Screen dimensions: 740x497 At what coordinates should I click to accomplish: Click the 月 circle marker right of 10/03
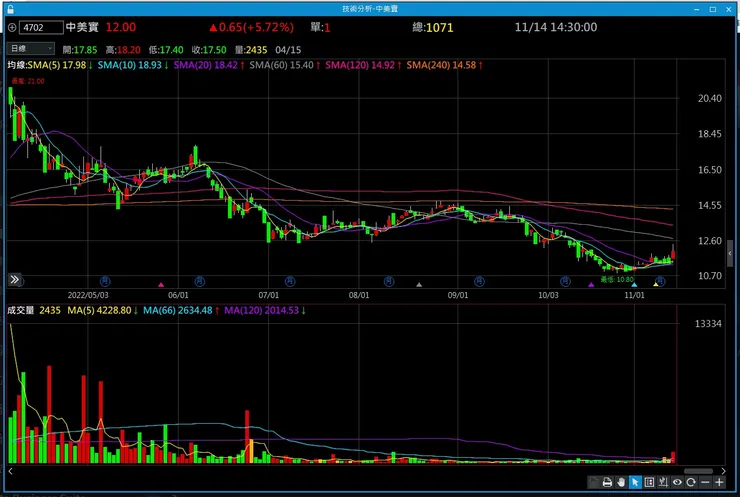[x=565, y=281]
